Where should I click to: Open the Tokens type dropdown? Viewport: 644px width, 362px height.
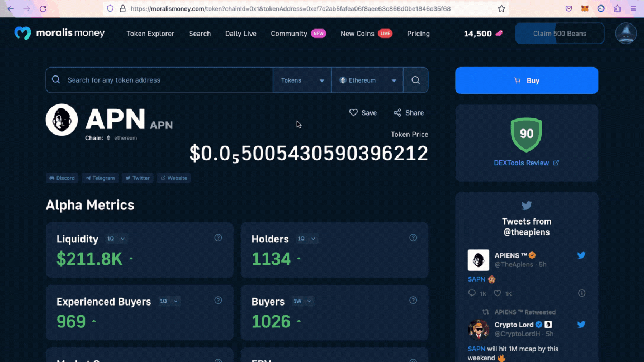[302, 80]
